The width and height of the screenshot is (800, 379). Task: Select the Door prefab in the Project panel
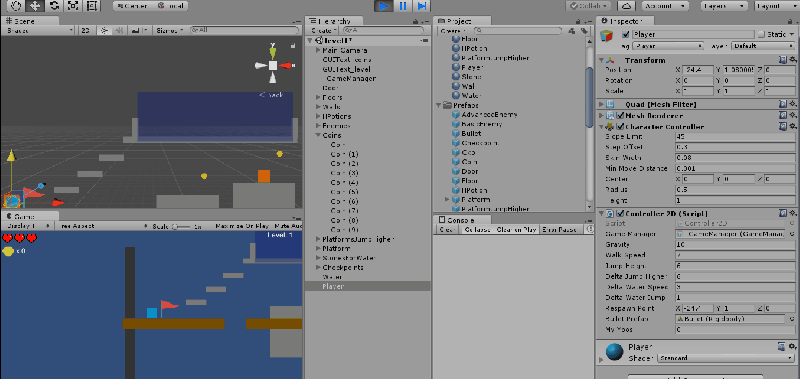[x=469, y=171]
